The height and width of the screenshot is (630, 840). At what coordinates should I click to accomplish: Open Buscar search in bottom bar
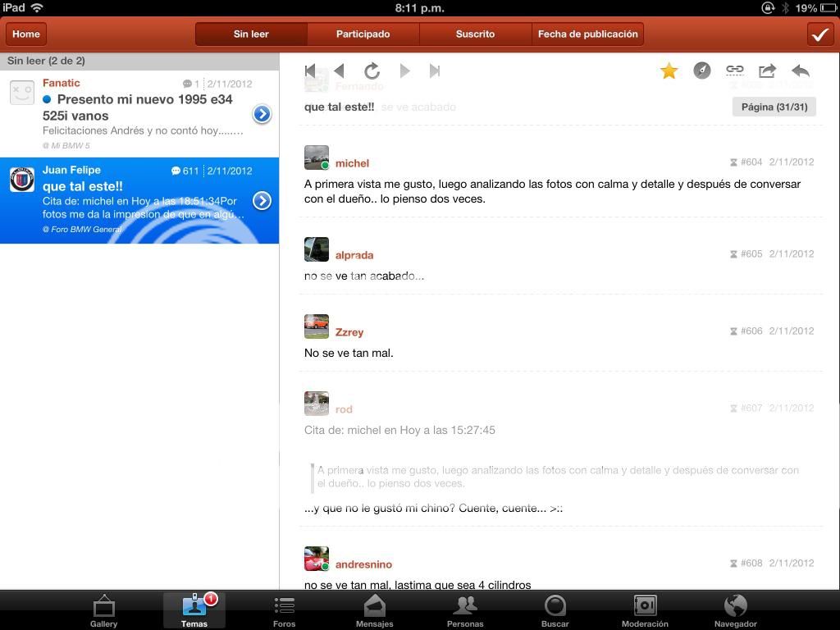tap(555, 611)
